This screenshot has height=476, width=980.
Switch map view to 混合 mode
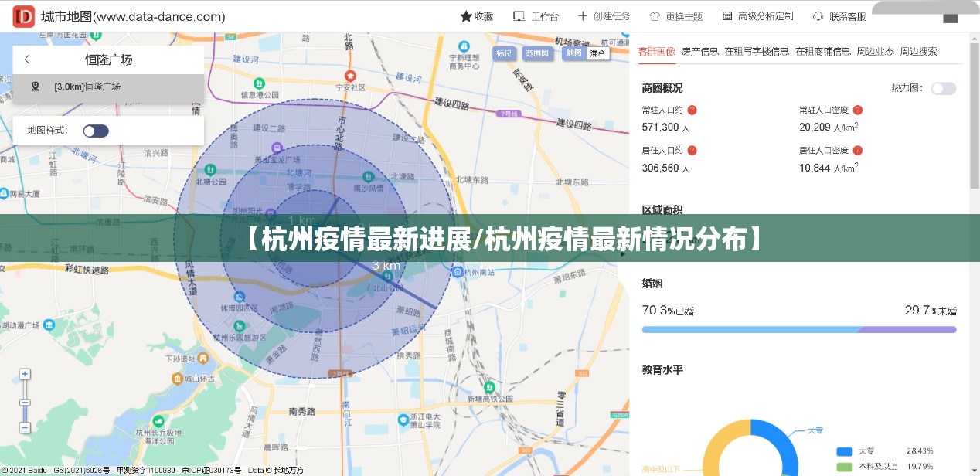(x=597, y=53)
